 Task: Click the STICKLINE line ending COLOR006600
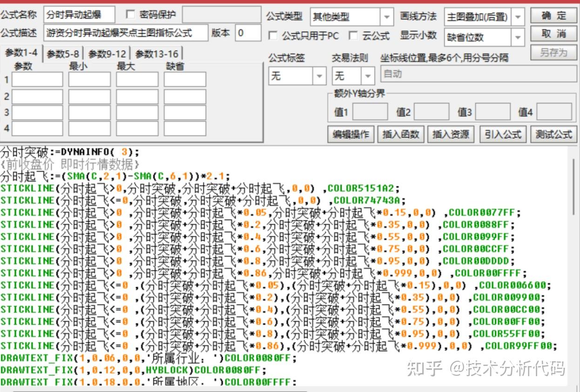pos(276,285)
